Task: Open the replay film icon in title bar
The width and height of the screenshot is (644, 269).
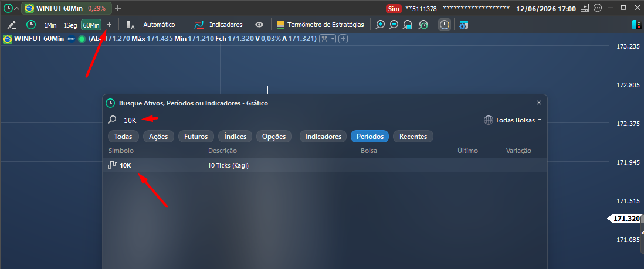Action: 585,8
